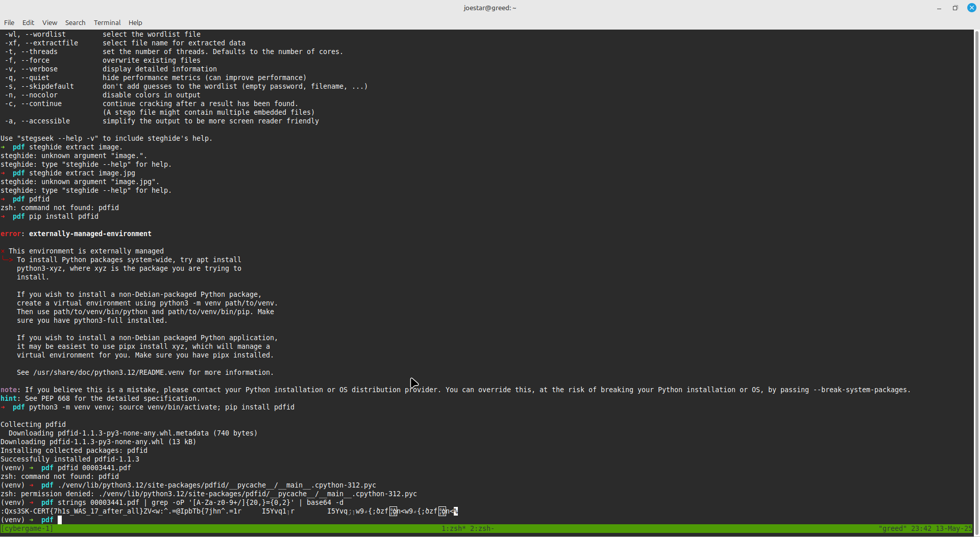Click the red error: externally-managed-environment line
The height and width of the screenshot is (537, 980).
click(x=77, y=234)
